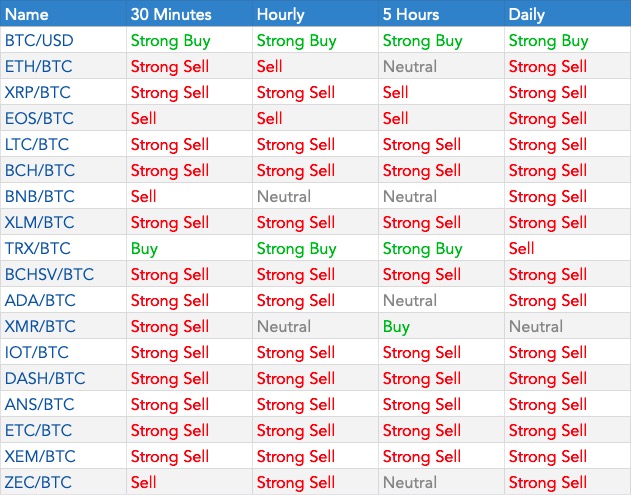Image resolution: width=631 pixels, height=495 pixels.
Task: Select the BNB/BTC pair name
Action: tap(40, 196)
